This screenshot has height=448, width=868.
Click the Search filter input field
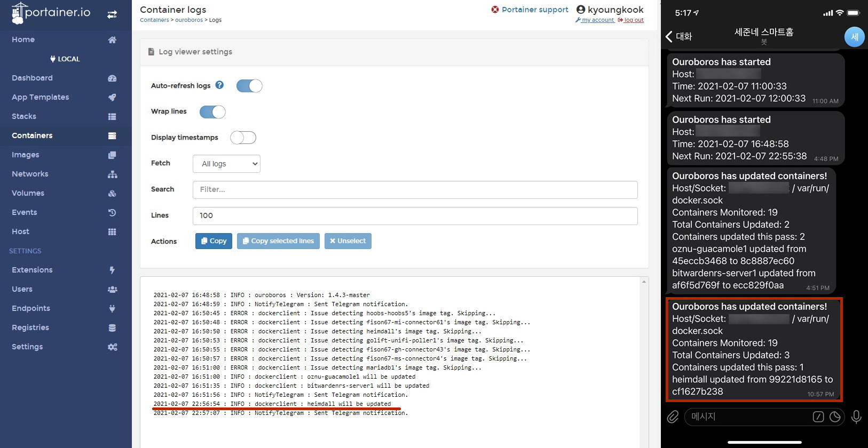tap(415, 189)
